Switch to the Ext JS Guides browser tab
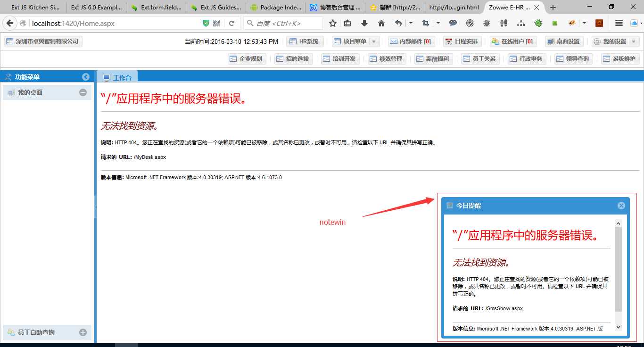 pos(216,8)
